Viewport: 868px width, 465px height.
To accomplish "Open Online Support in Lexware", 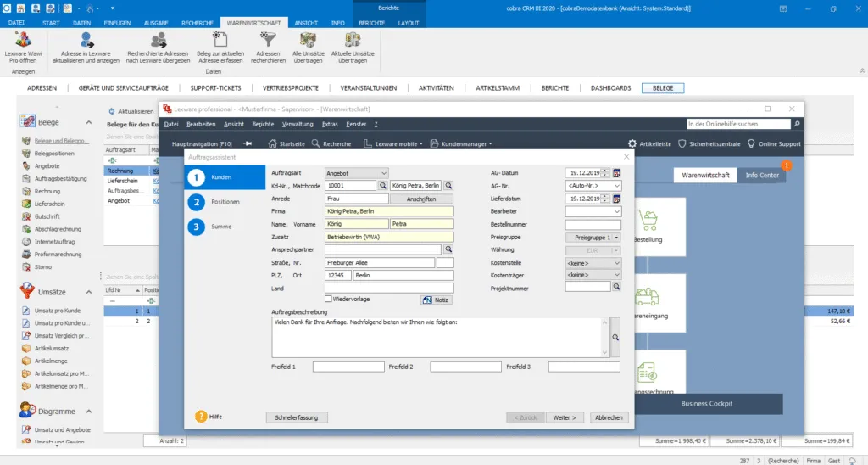I will coord(774,143).
